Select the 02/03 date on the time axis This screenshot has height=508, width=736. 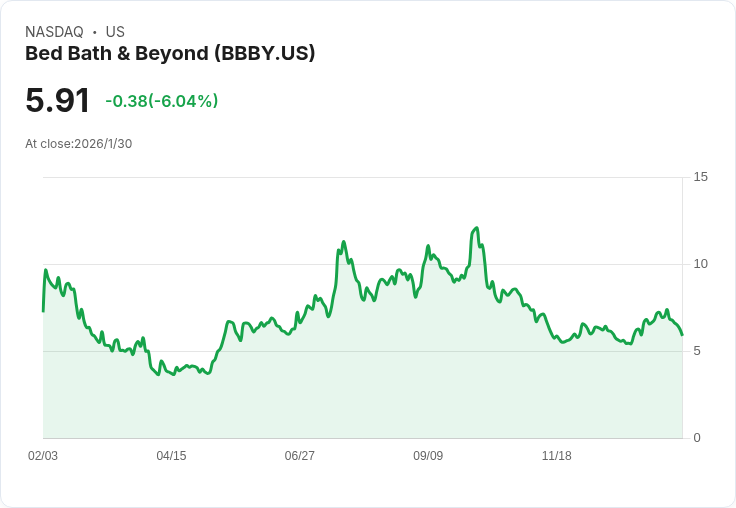click(x=43, y=456)
